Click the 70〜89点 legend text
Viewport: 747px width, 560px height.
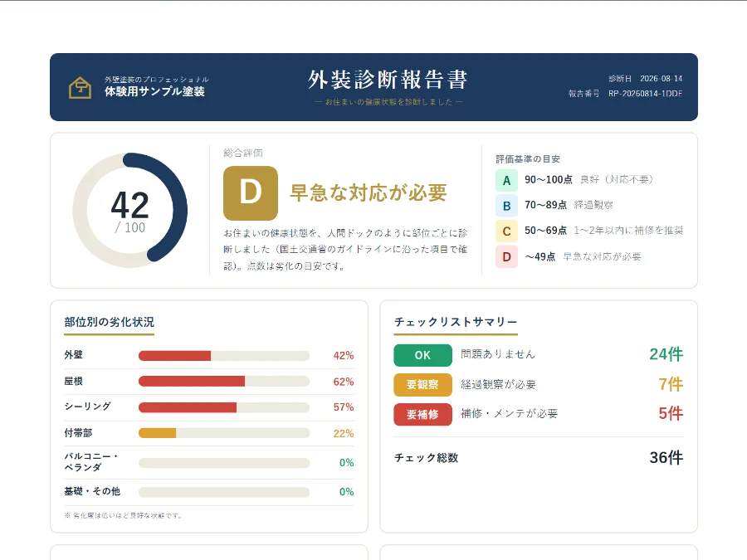[x=545, y=205]
